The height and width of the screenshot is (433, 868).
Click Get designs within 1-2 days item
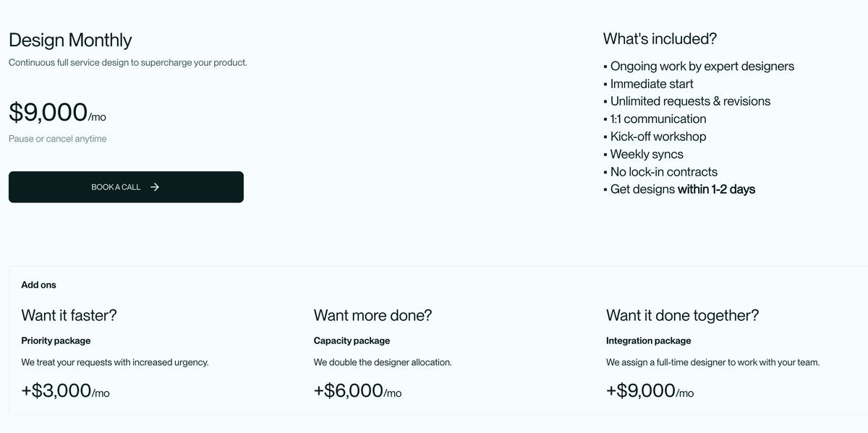pyautogui.click(x=682, y=189)
